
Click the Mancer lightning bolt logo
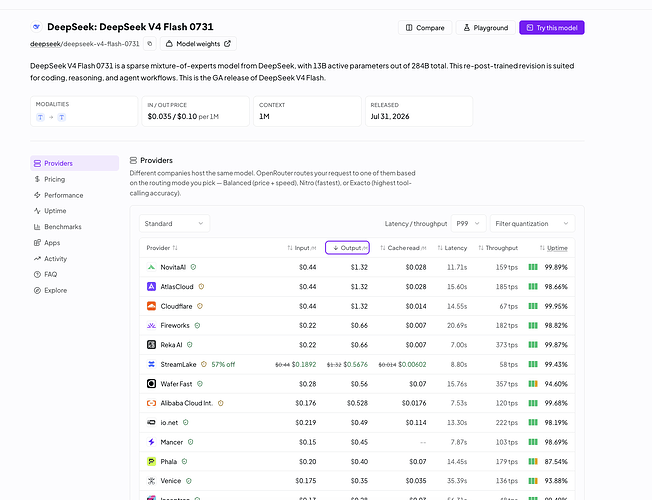(151, 442)
